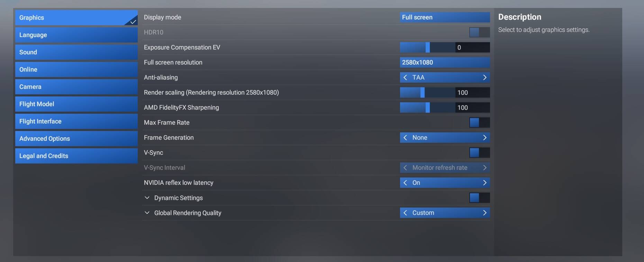The width and height of the screenshot is (644, 262).
Task: Click the TAA anti-aliasing value
Action: (418, 77)
